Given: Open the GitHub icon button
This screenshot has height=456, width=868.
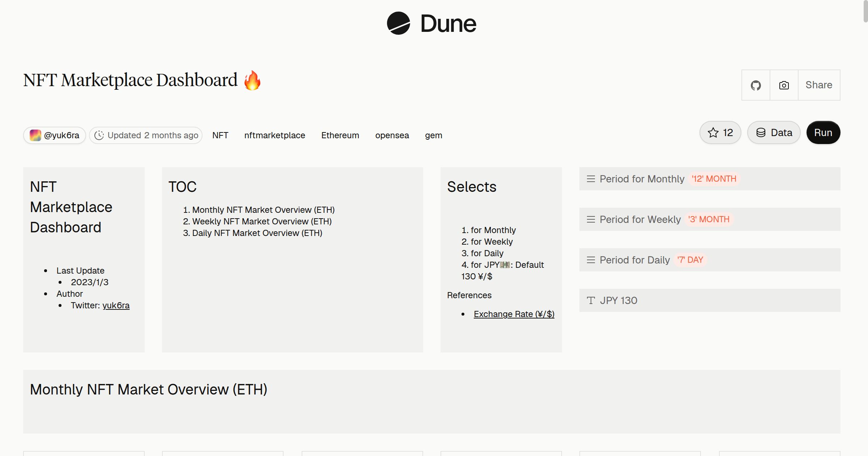Looking at the screenshot, I should [756, 85].
